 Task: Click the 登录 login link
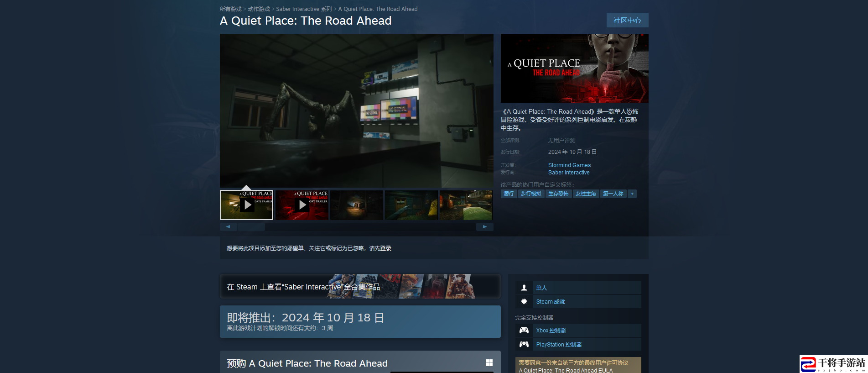pos(386,248)
